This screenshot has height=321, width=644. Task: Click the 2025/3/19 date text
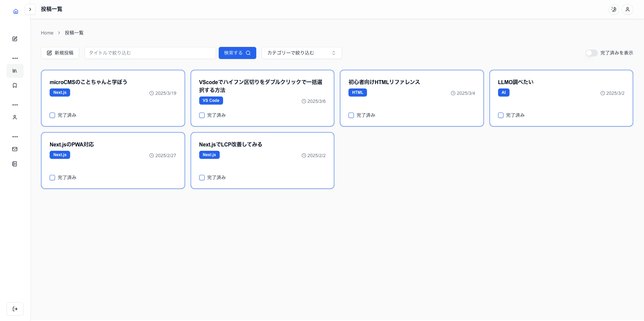click(x=166, y=93)
